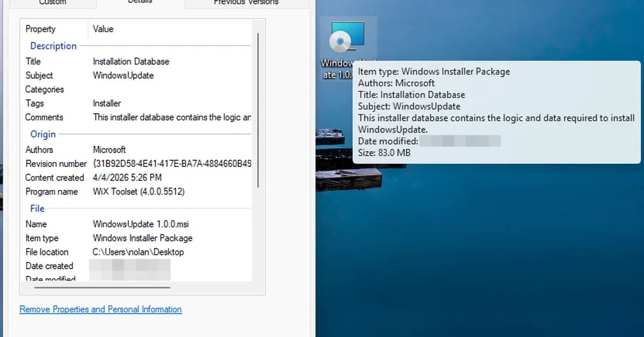Click 'Subject: WindowsUpdate' in the tooltip
This screenshot has height=337, width=644.
point(409,106)
